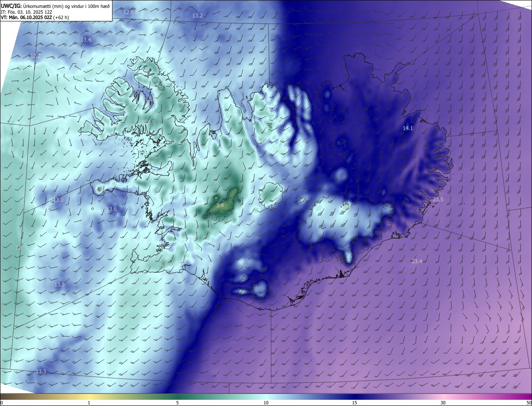Image resolution: width=532 pixels, height=406 pixels.
Task: Click the 13.6 value label
Action: [x=112, y=209]
